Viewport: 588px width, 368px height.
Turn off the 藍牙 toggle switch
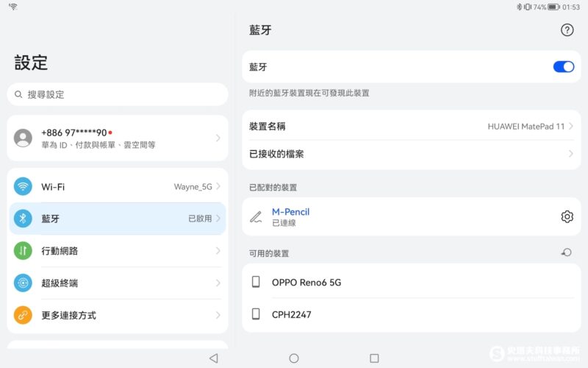564,67
